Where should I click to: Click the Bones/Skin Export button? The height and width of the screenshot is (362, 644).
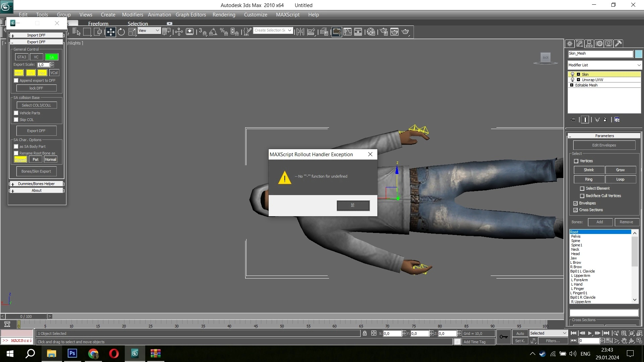(36, 171)
